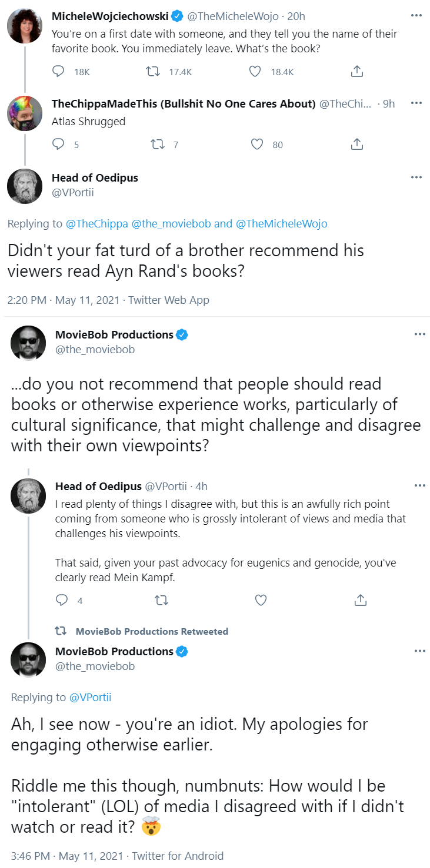View MicheleWojciechowski's profile avatar
The image size is (430, 868).
25,25
